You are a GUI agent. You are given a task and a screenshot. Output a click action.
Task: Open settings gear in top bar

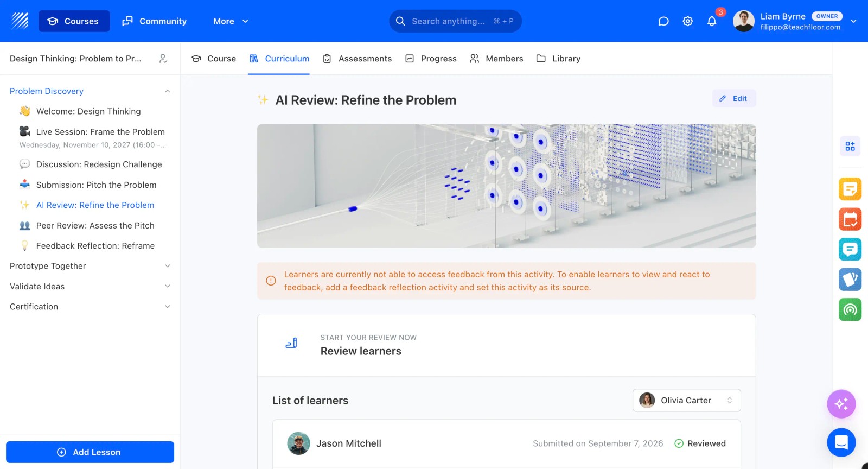[687, 21]
